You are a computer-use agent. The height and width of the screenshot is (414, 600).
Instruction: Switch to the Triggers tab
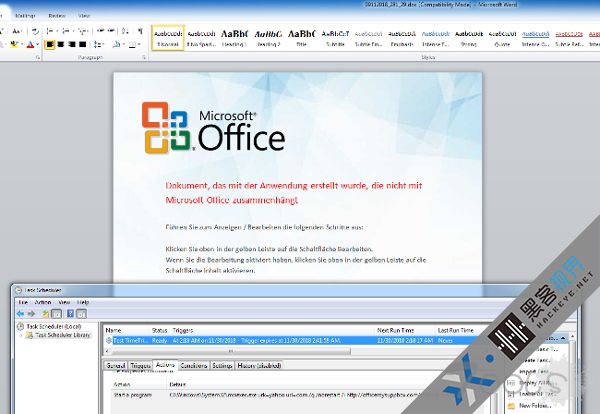tap(140, 366)
